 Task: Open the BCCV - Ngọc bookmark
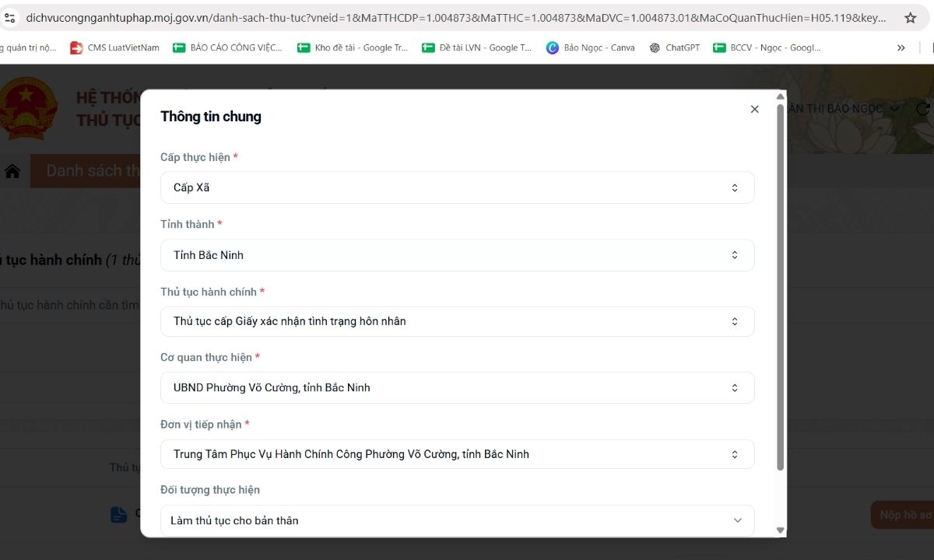pos(767,47)
